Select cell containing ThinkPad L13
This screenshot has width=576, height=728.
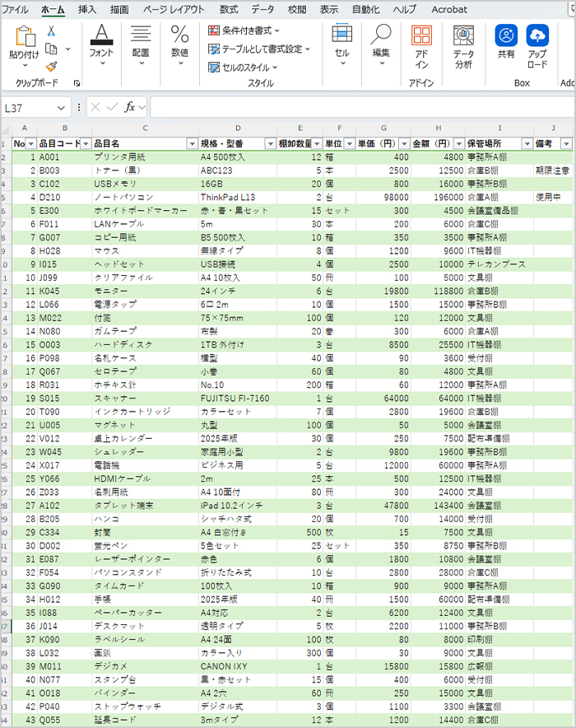pos(238,198)
